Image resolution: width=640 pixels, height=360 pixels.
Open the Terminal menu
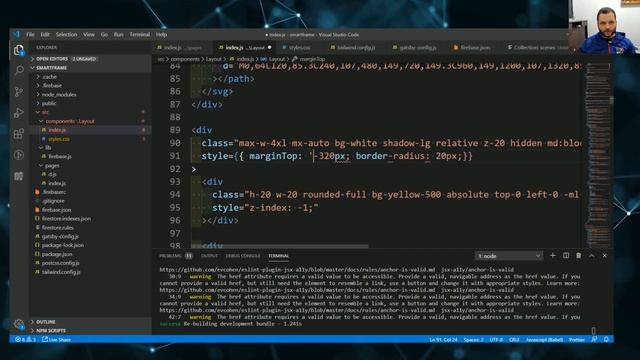(x=140, y=35)
